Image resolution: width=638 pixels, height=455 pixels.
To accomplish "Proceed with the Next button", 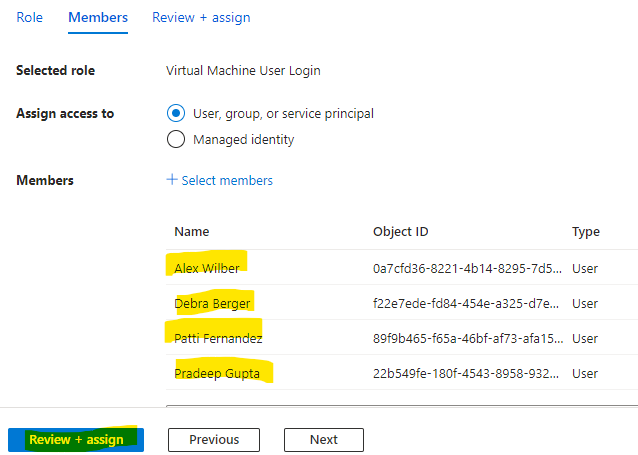I will [324, 440].
